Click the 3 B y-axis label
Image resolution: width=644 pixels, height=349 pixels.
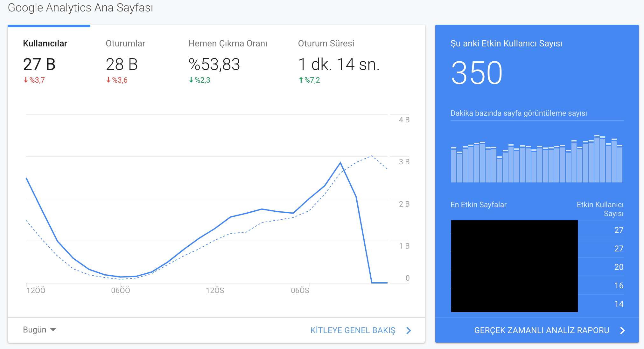point(404,162)
